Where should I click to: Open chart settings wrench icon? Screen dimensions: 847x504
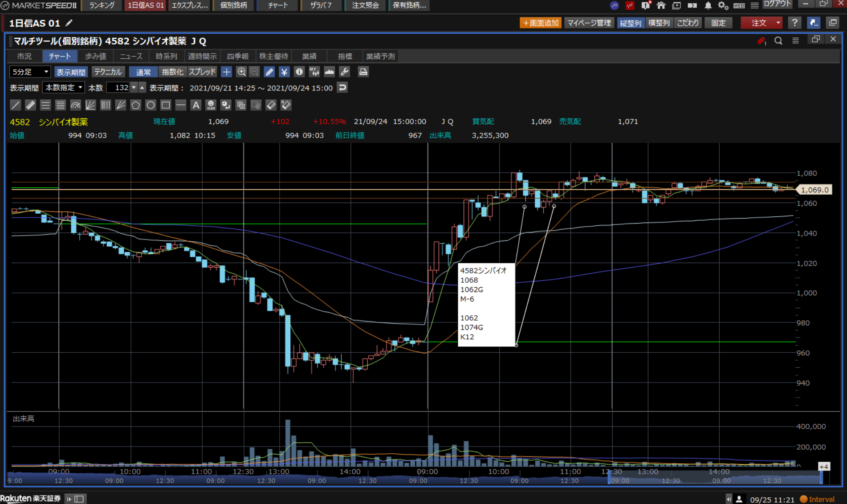click(344, 72)
